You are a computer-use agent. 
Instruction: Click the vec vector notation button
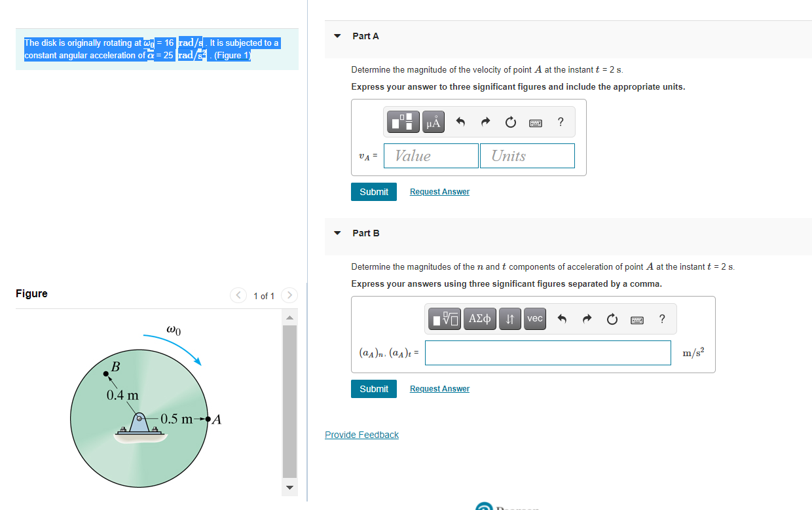click(x=534, y=319)
